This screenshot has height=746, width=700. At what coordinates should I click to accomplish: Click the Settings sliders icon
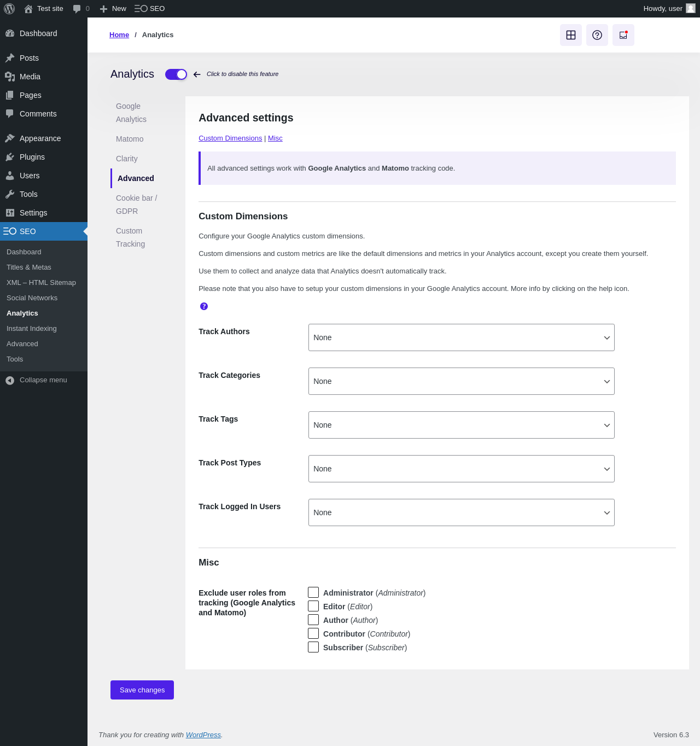point(10,213)
